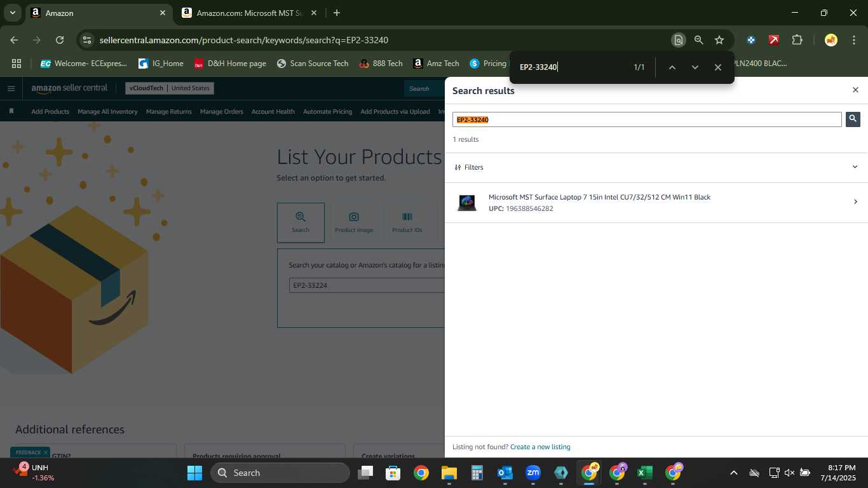Open the Seller Central hamburger menu

pyautogui.click(x=11, y=88)
